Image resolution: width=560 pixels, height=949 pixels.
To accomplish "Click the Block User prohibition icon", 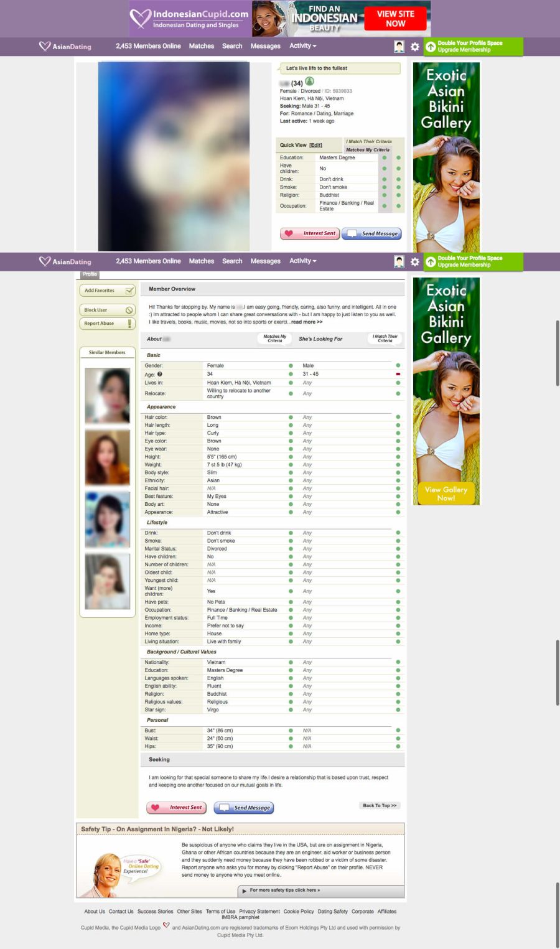I will tap(129, 310).
